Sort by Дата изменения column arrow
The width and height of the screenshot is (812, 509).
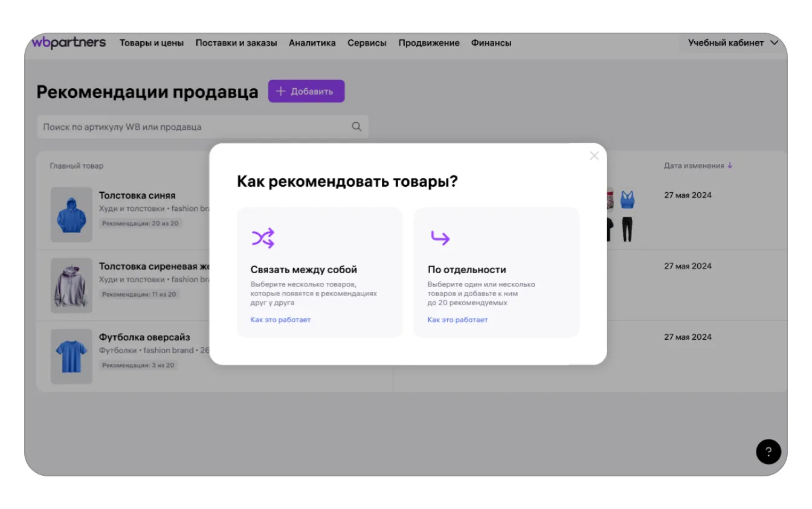(730, 166)
